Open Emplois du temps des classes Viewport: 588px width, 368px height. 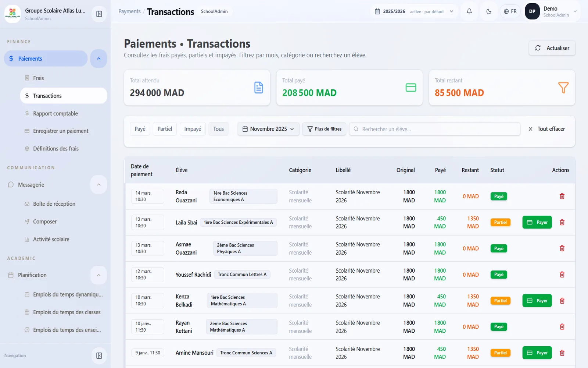point(64,312)
